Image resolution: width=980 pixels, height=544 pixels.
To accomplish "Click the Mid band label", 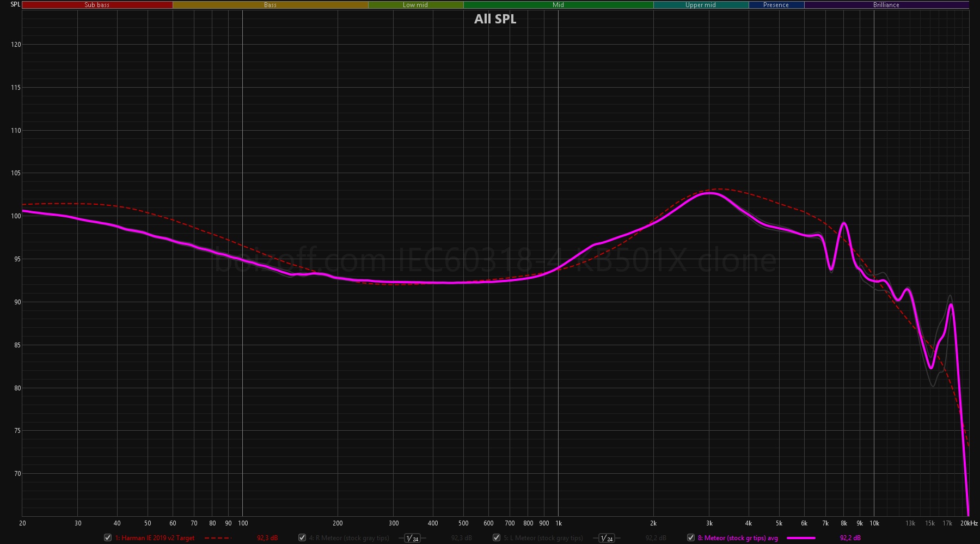I will (x=558, y=5).
